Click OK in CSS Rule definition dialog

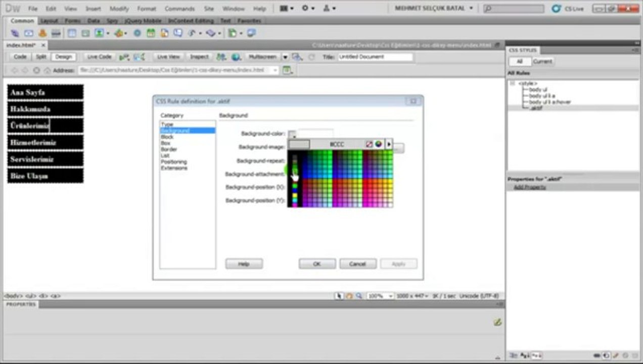point(317,264)
